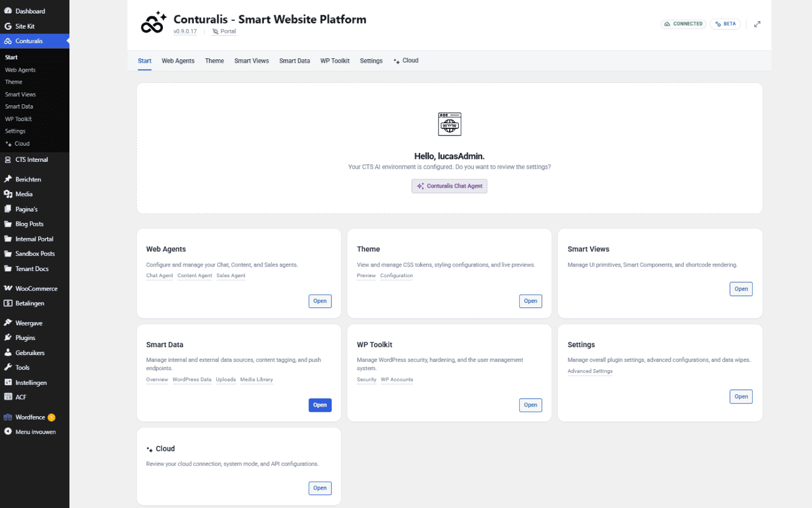Click Open on the Cloud card
Viewport: 812px width, 508px height.
[320, 488]
